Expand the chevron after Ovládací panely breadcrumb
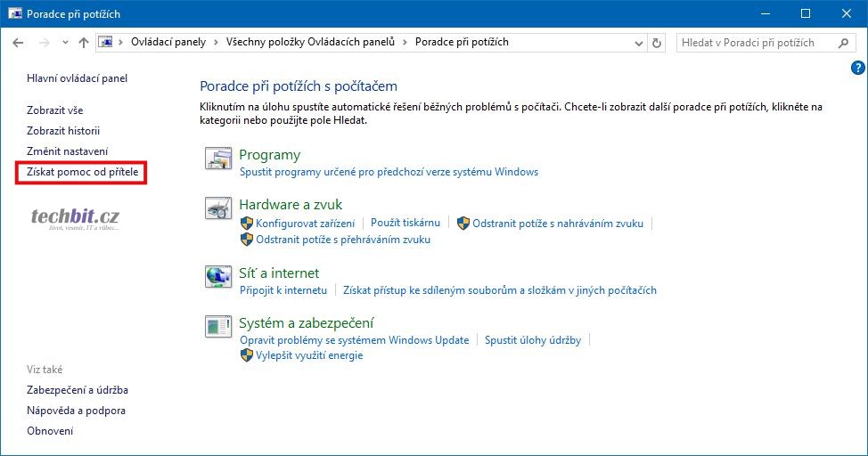Viewport: 868px width, 456px height. tap(213, 43)
